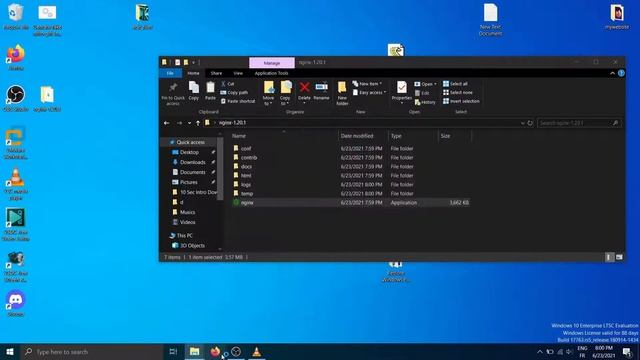Click Paste shortcut in the ribbon

tap(238, 101)
